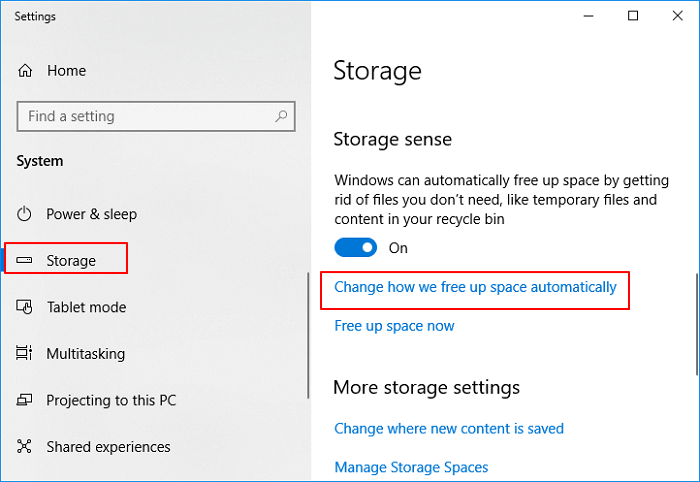Open Change how we free up space automatically

[x=475, y=287]
